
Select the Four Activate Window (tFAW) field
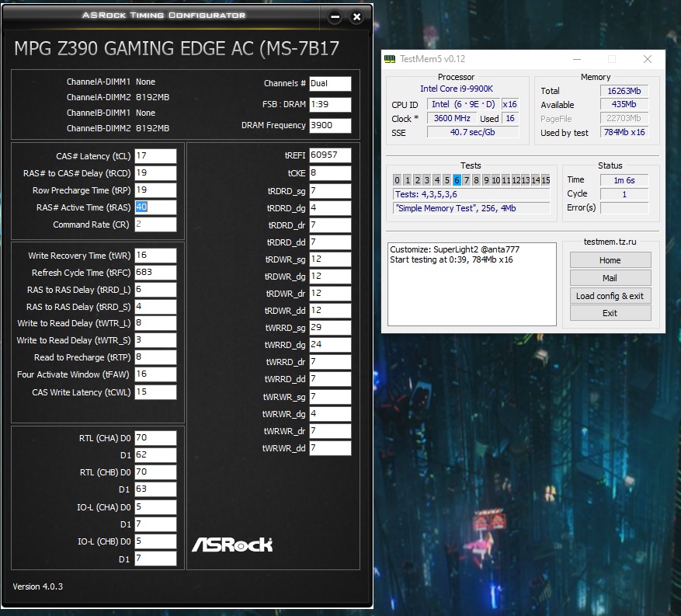(x=155, y=374)
